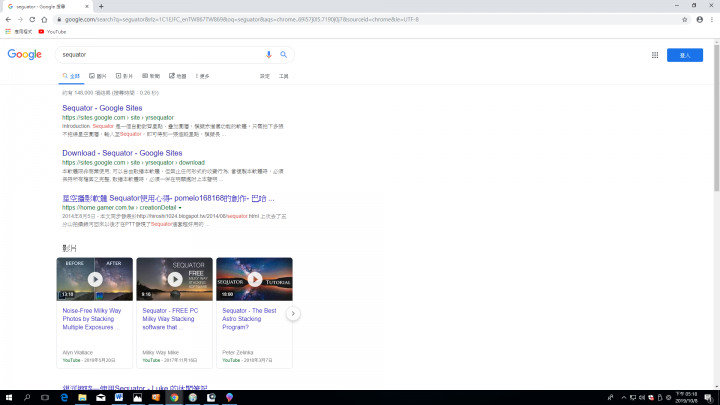Open search Settings link
The height and width of the screenshot is (405, 720).
coord(265,76)
